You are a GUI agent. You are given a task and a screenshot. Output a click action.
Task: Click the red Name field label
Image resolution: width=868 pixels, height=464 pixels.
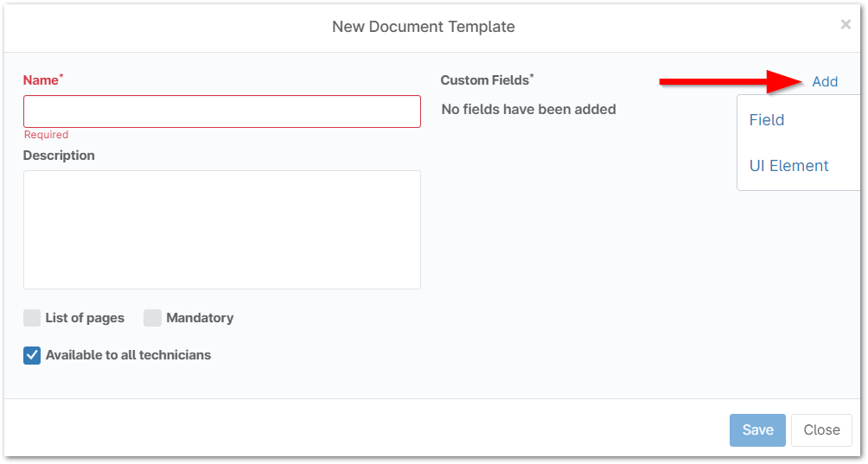click(41, 80)
